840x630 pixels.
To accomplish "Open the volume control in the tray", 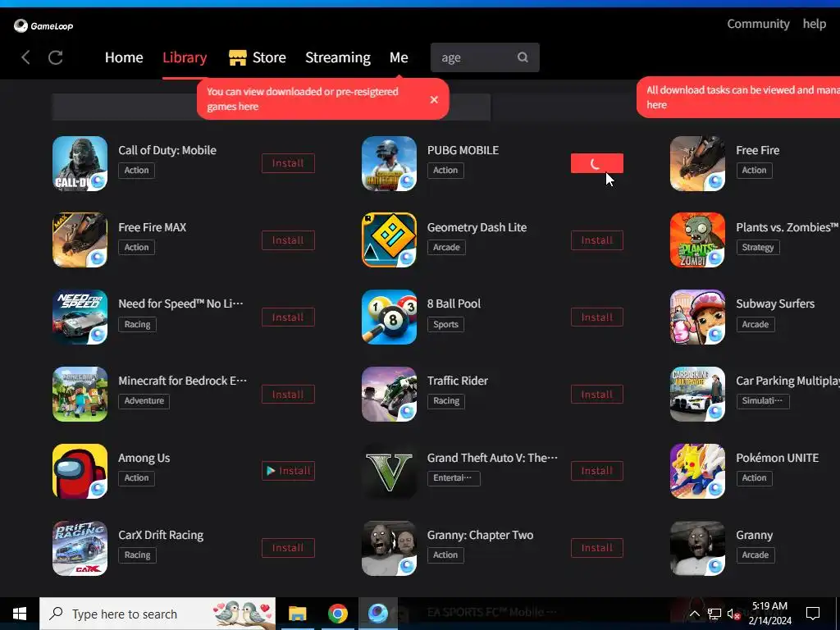I will click(x=733, y=614).
